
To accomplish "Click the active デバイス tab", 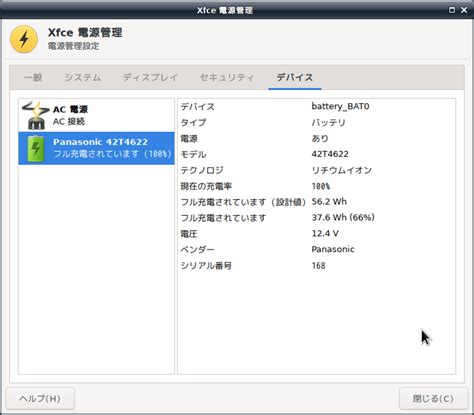I will tap(295, 77).
